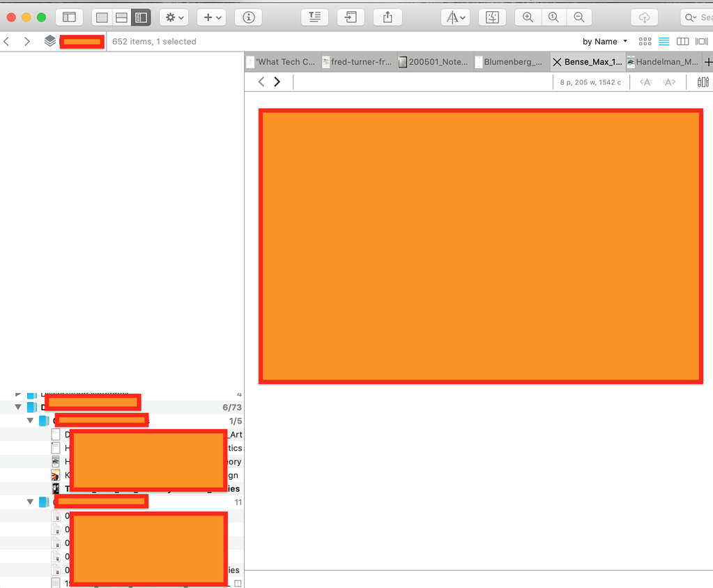This screenshot has width=713, height=588.
Task: Click the cloud sync icon
Action: (x=643, y=17)
